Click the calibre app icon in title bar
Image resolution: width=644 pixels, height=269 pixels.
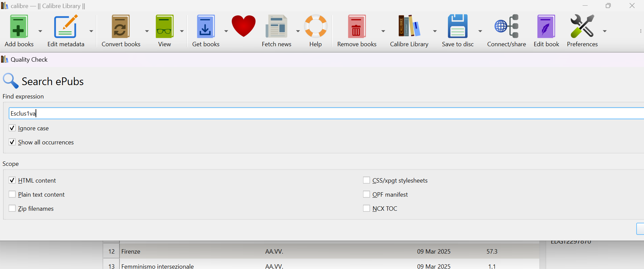[x=4, y=6]
